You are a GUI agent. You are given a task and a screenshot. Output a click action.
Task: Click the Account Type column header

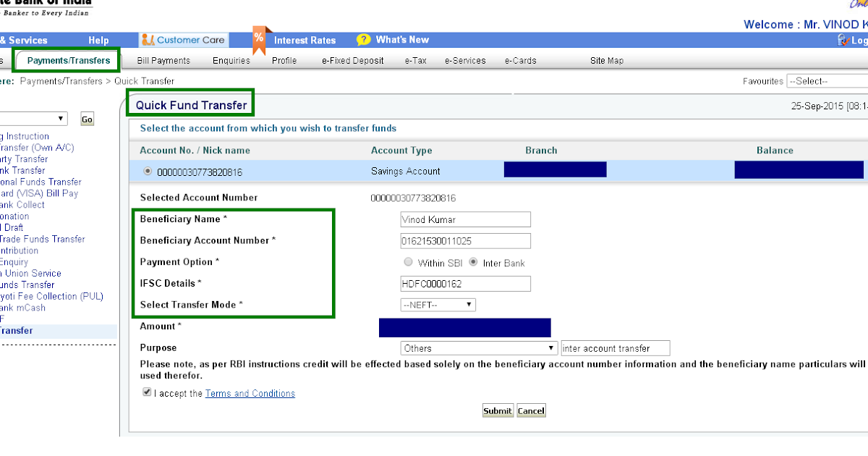coord(401,151)
